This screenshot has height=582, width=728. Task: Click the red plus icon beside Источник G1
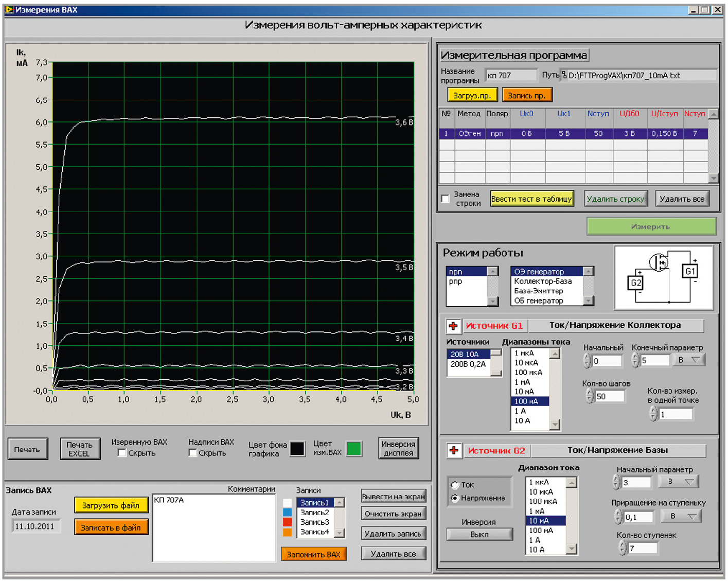pyautogui.click(x=453, y=326)
